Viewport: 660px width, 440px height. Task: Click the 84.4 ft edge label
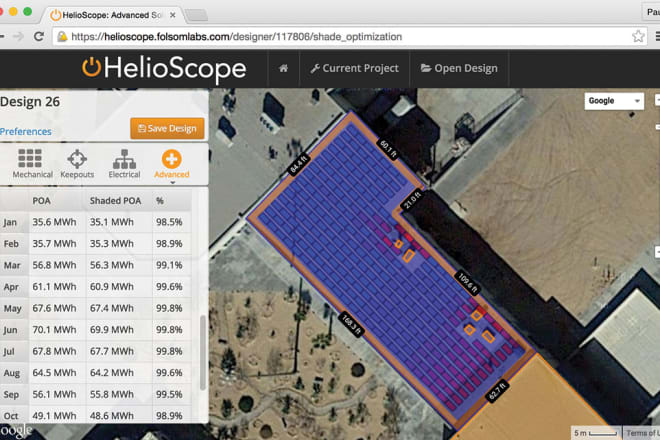coord(298,165)
